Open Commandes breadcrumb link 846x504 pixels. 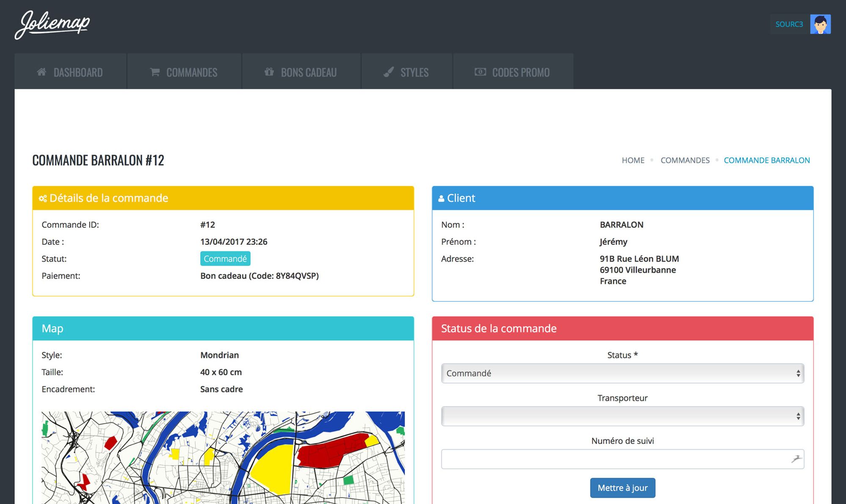tap(685, 160)
